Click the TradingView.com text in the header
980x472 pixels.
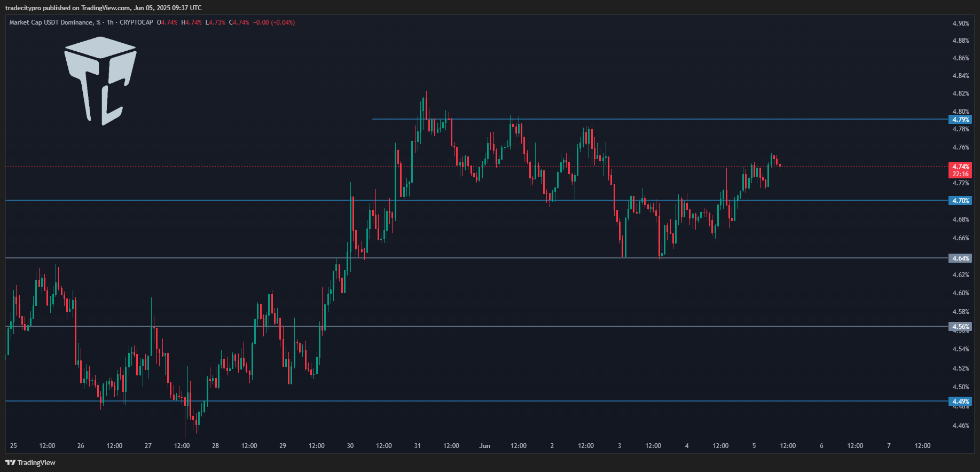(x=105, y=7)
